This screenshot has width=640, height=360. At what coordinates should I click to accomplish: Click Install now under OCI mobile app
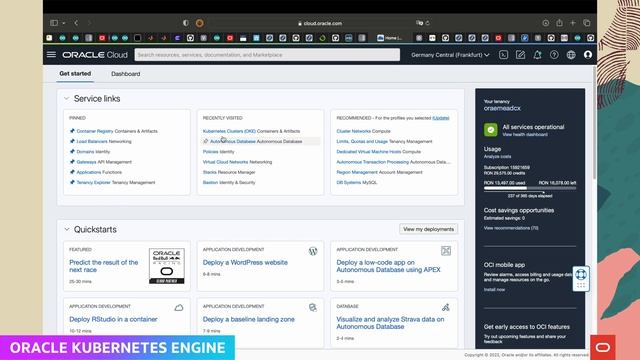[494, 289]
